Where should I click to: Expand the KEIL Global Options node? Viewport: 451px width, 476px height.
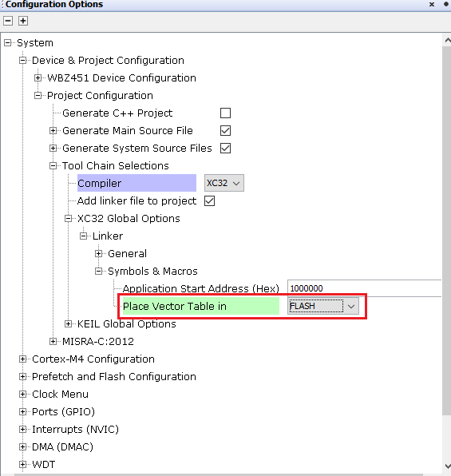(69, 324)
